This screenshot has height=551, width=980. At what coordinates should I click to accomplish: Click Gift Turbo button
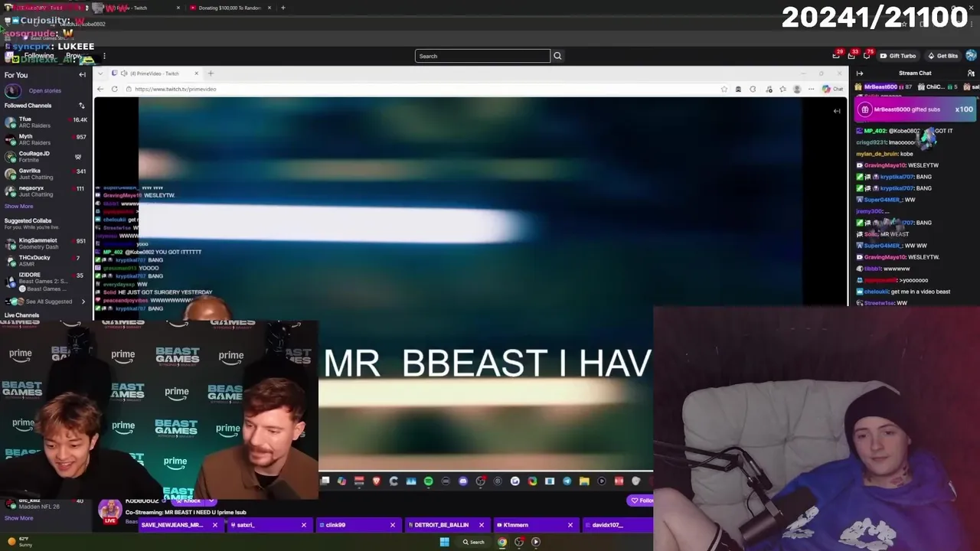pos(897,56)
